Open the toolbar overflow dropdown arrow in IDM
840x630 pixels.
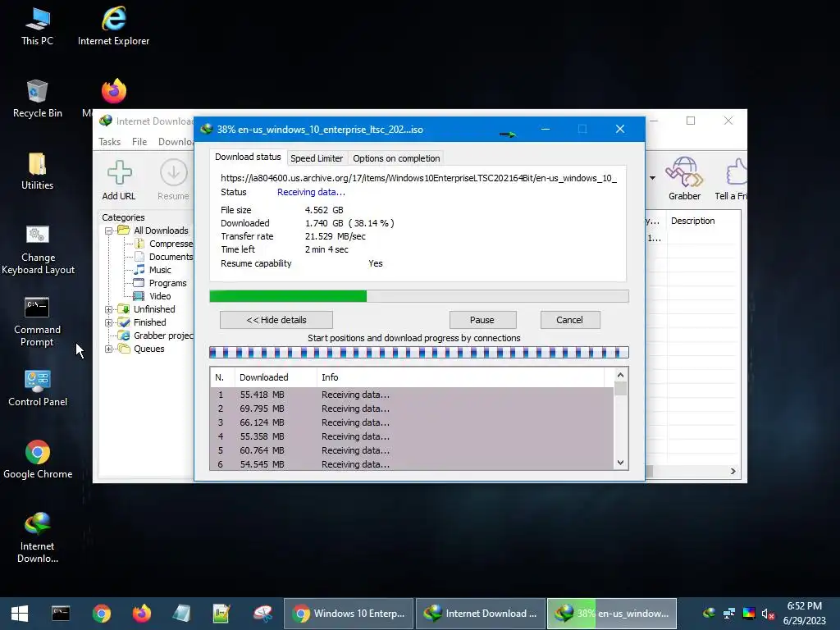coord(652,178)
